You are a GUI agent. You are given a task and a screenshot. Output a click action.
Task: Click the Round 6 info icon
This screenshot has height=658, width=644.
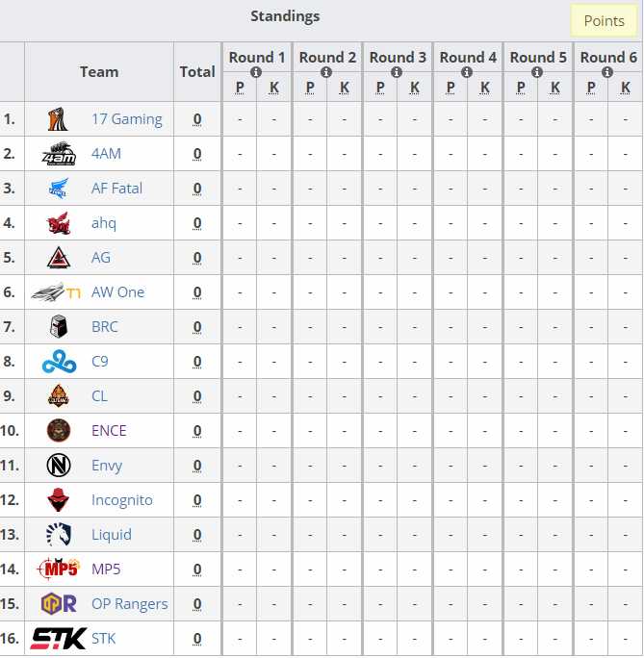[608, 72]
